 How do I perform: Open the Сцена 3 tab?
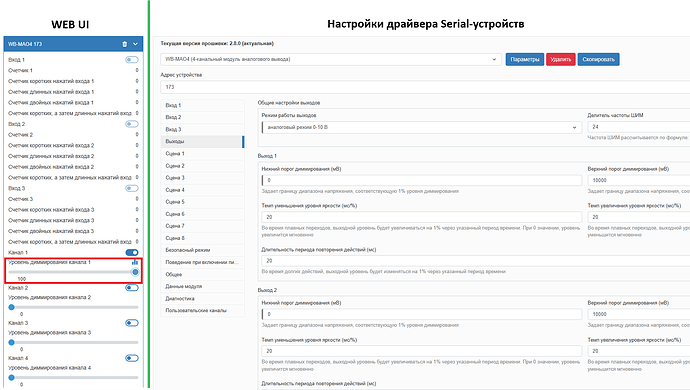point(202,178)
